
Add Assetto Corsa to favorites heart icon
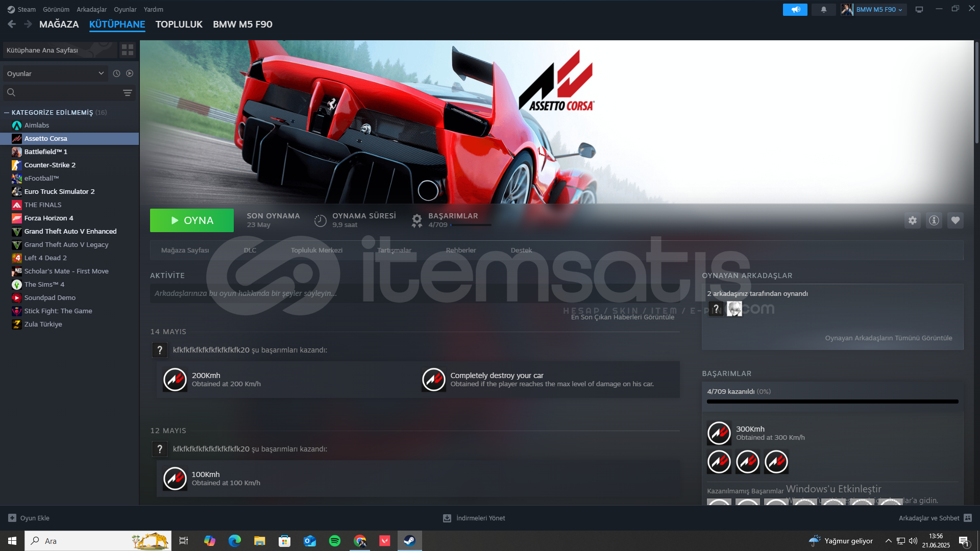[x=955, y=220]
